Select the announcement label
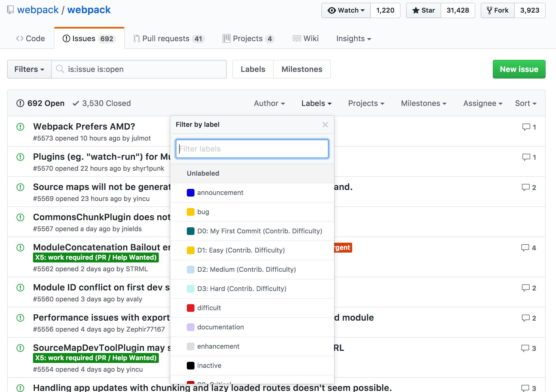556x392 pixels. pyautogui.click(x=252, y=193)
